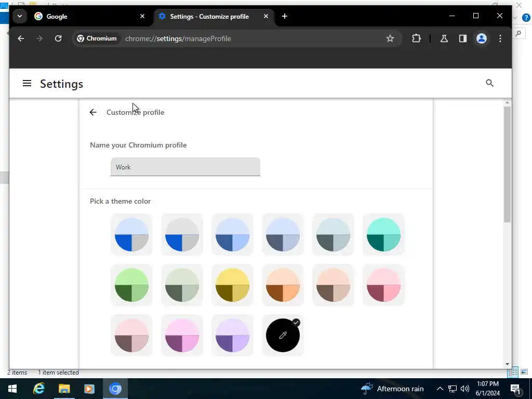Viewport: 532px width, 399px height.
Task: Open the custom color eyedropper swatch
Action: (x=283, y=335)
